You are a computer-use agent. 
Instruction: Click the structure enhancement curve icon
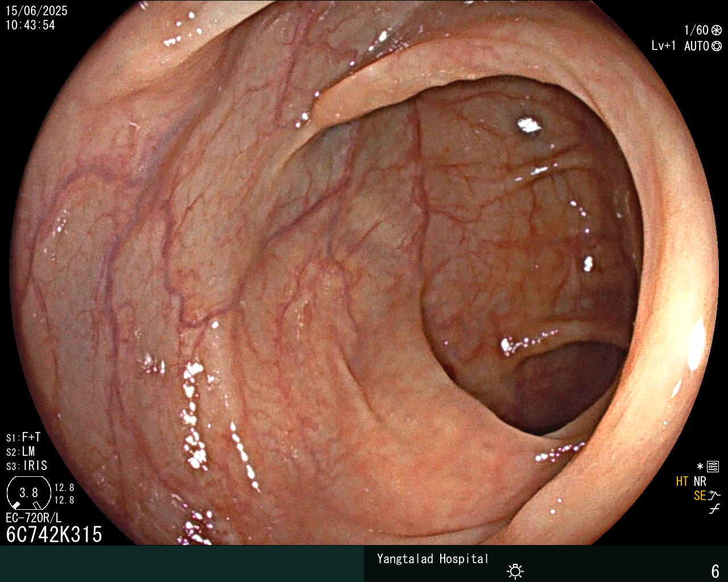[714, 495]
